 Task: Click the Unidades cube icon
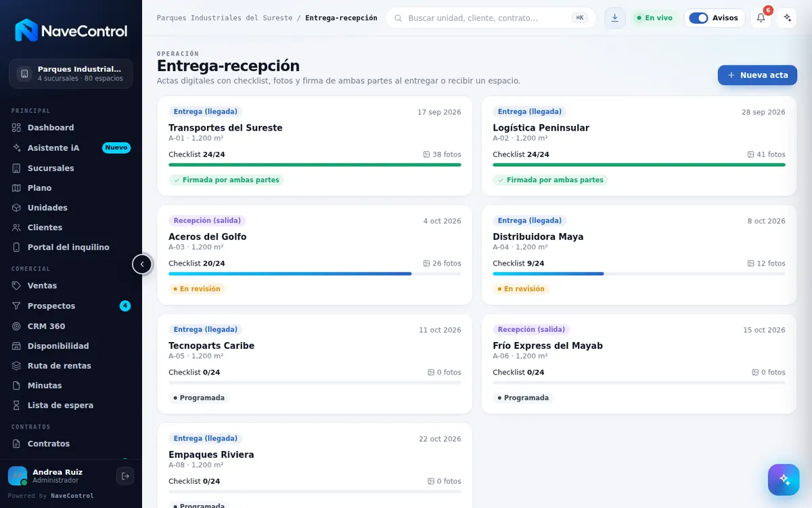[17, 207]
